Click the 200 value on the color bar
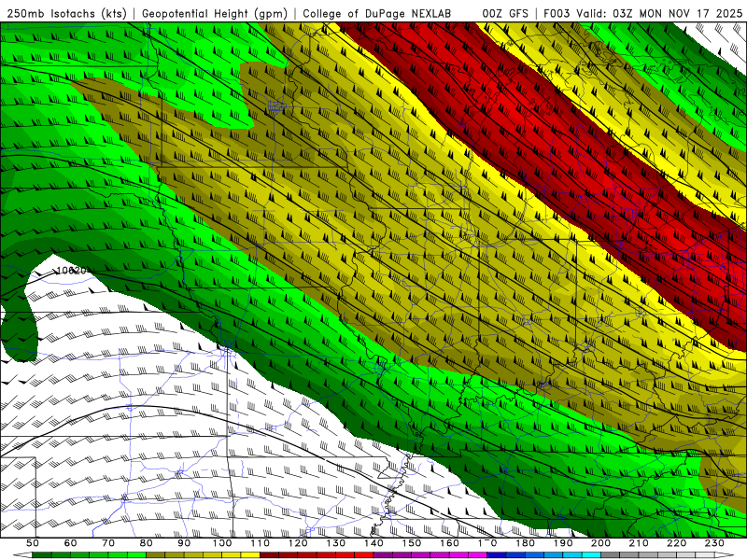747x560 pixels. [600, 543]
